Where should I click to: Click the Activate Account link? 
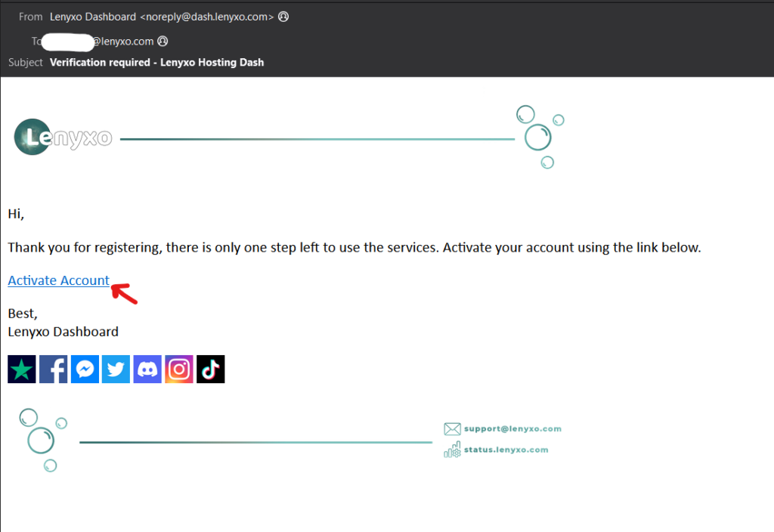pos(59,280)
